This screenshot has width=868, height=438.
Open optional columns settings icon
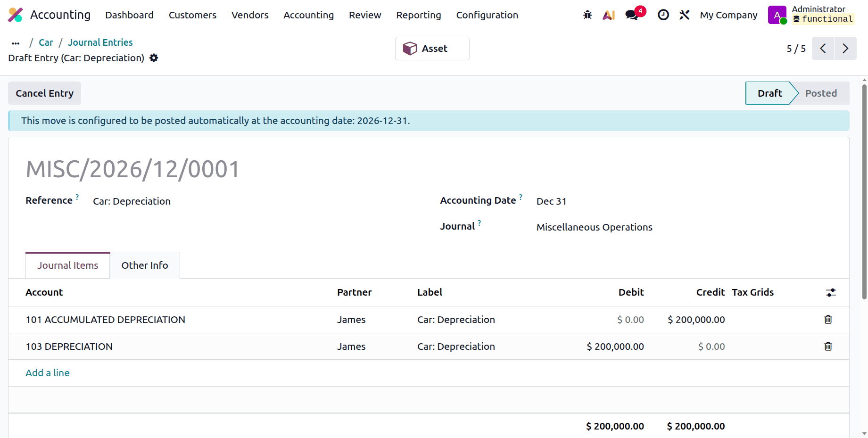(x=831, y=293)
